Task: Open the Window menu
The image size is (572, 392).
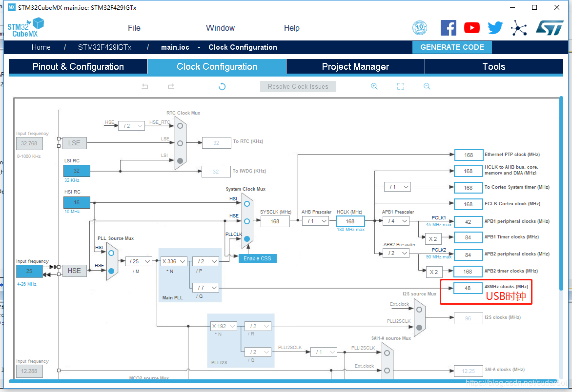Action: (220, 28)
